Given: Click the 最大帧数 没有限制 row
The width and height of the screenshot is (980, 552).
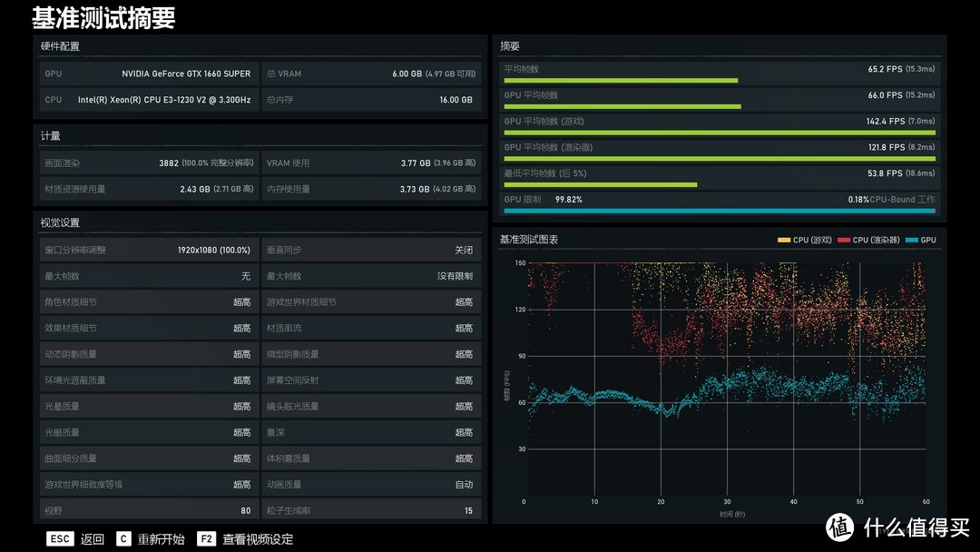Looking at the screenshot, I should pos(371,276).
